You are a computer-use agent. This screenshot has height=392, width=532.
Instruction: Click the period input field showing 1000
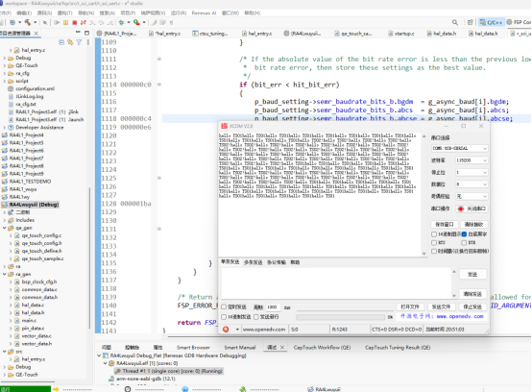pyautogui.click(x=273, y=307)
